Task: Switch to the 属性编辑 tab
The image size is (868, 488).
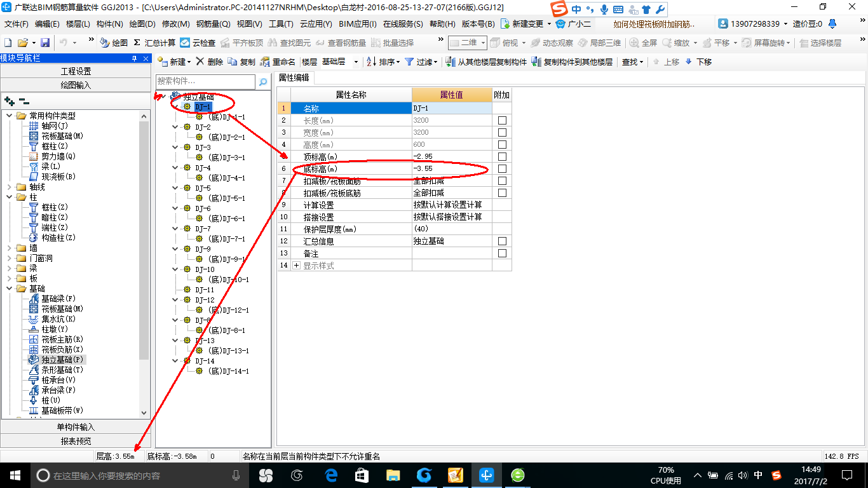Action: click(x=294, y=78)
